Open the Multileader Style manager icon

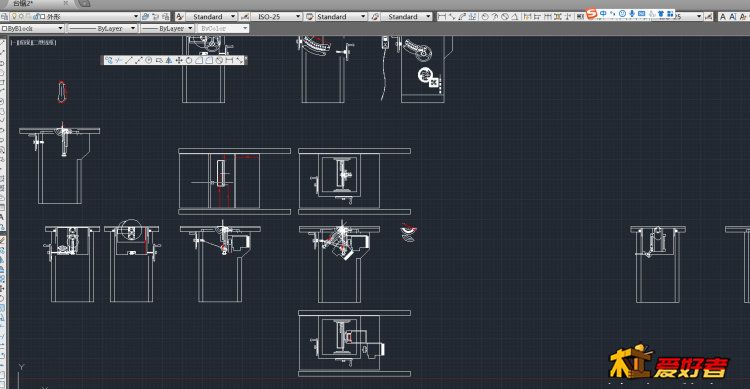(375, 17)
